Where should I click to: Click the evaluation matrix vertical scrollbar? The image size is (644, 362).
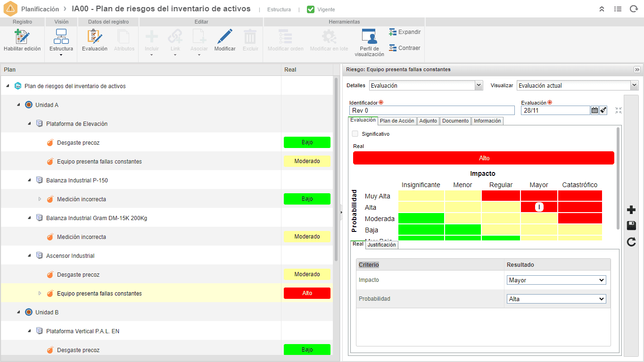[x=618, y=179]
